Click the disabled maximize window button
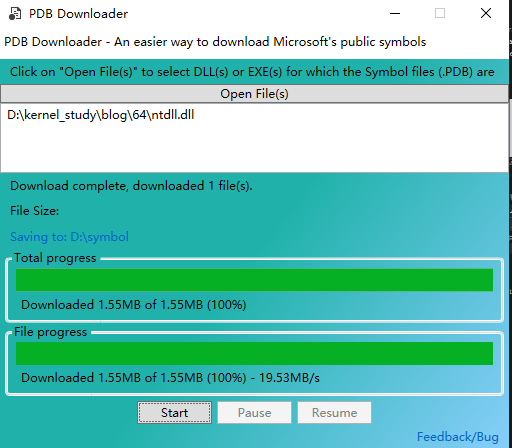Image resolution: width=512 pixels, height=448 pixels. [x=440, y=14]
